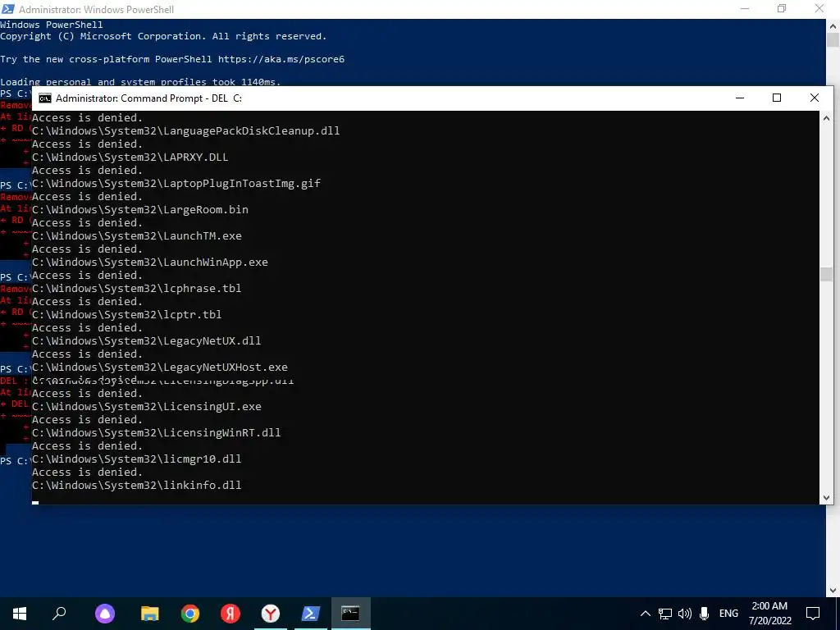The width and height of the screenshot is (840, 630).
Task: Launch Google Chrome from taskbar
Action: [x=190, y=614]
